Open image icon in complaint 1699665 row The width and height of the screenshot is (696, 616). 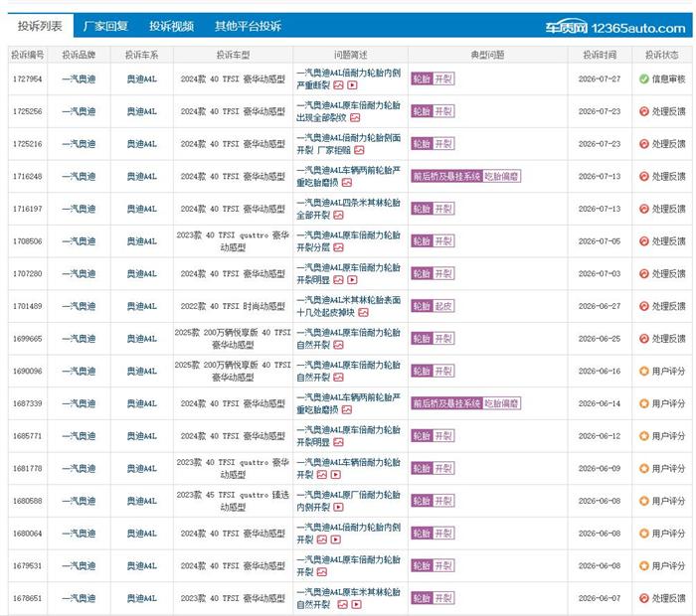338,345
